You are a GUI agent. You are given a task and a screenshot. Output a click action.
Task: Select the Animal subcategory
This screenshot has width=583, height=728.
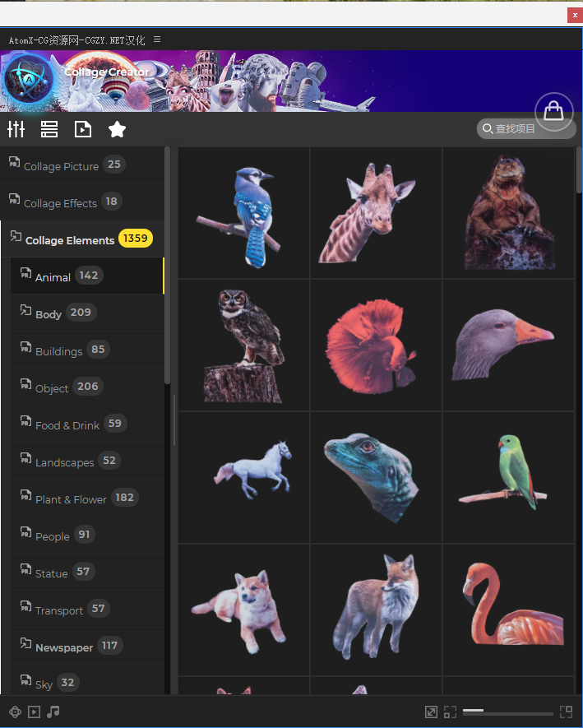click(87, 276)
